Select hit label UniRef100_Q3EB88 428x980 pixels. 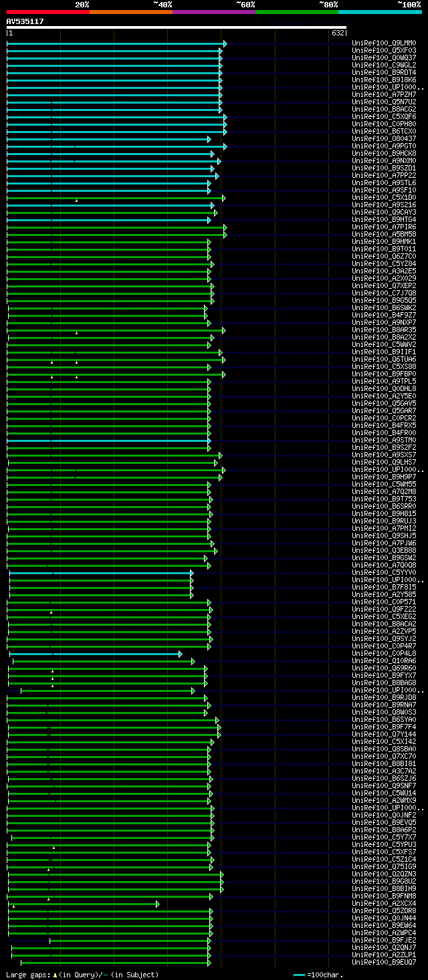(384, 551)
